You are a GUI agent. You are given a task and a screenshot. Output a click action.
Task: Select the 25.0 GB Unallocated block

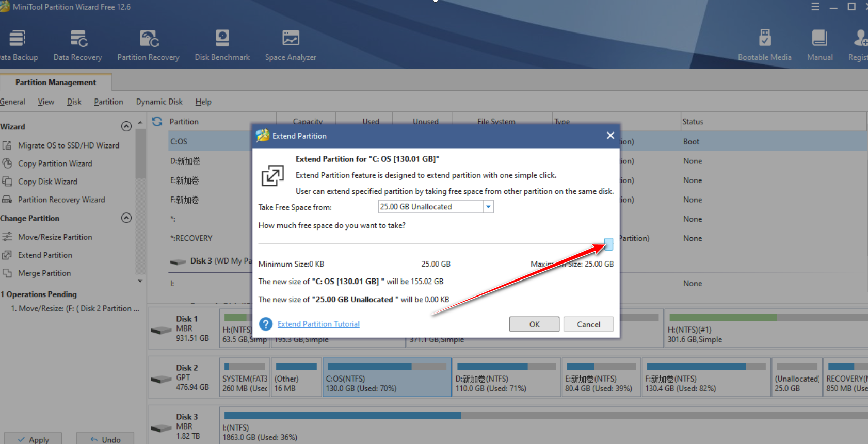(x=797, y=377)
